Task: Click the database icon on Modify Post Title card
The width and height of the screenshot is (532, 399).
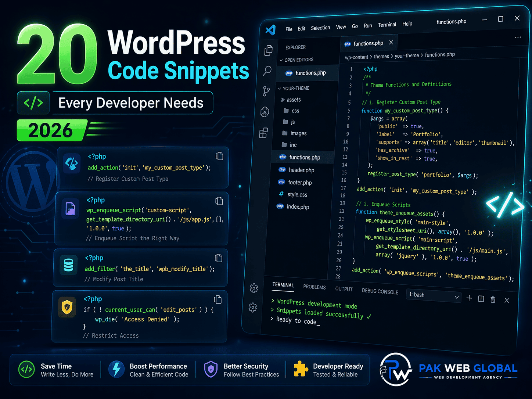Action: coord(69,265)
